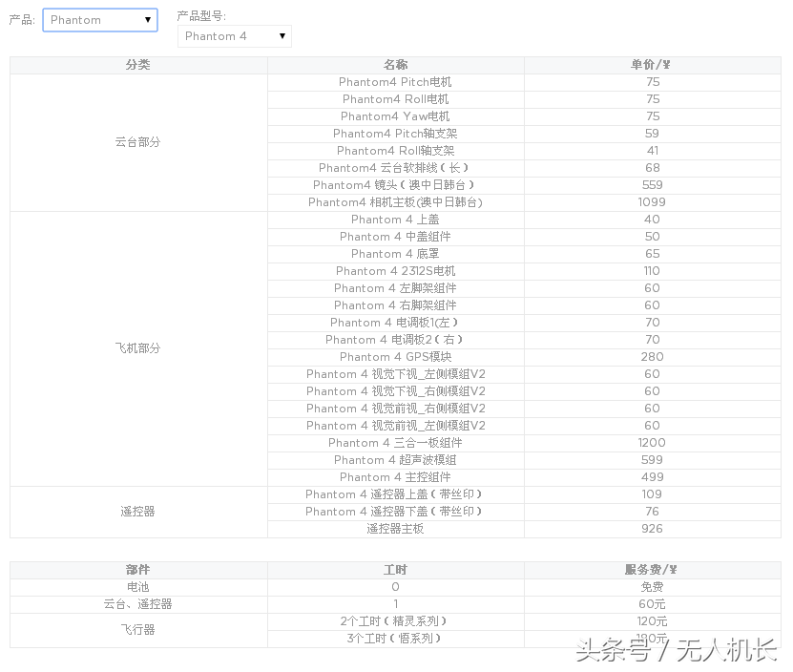Viewport: 793px width, 672px height.
Task: Click the 电池 cell in service table
Action: (138, 587)
